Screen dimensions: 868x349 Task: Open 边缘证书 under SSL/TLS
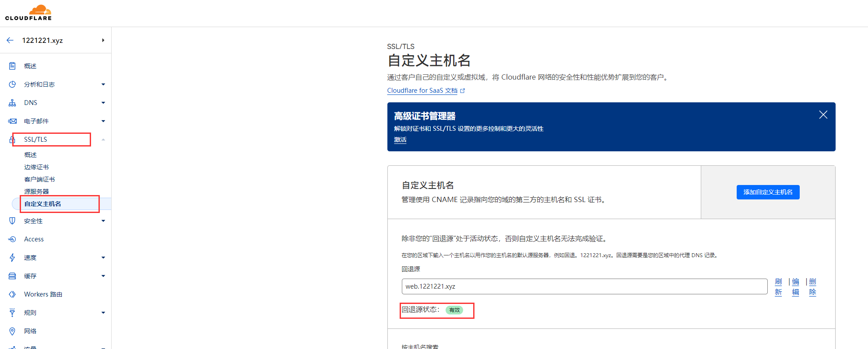[36, 167]
